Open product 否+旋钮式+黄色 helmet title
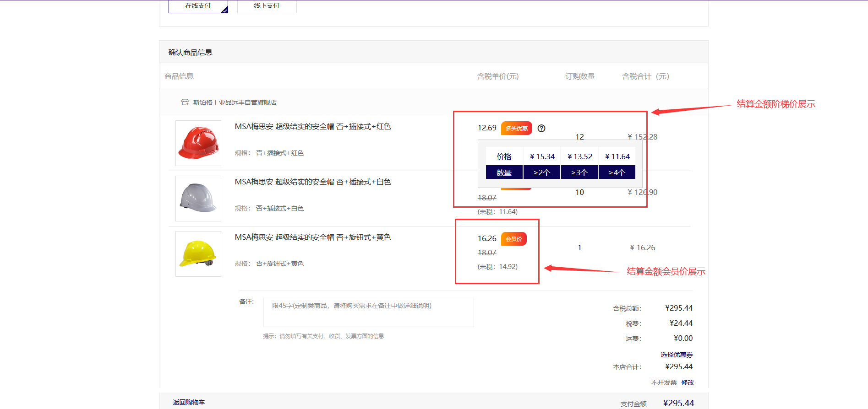868x409 pixels. point(313,237)
